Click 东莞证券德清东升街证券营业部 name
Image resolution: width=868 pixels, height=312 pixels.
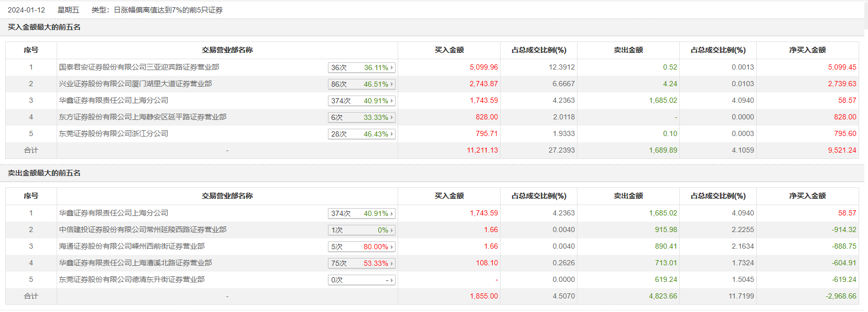tap(131, 279)
